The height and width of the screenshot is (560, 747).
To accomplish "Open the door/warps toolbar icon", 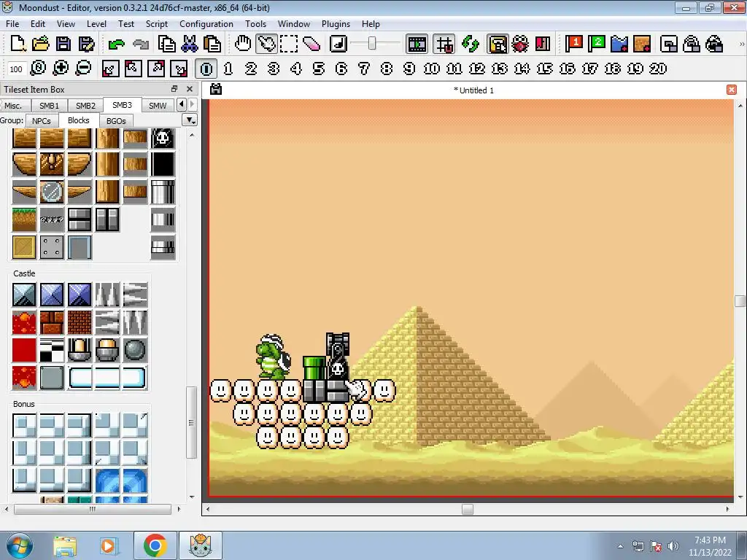I will (543, 44).
